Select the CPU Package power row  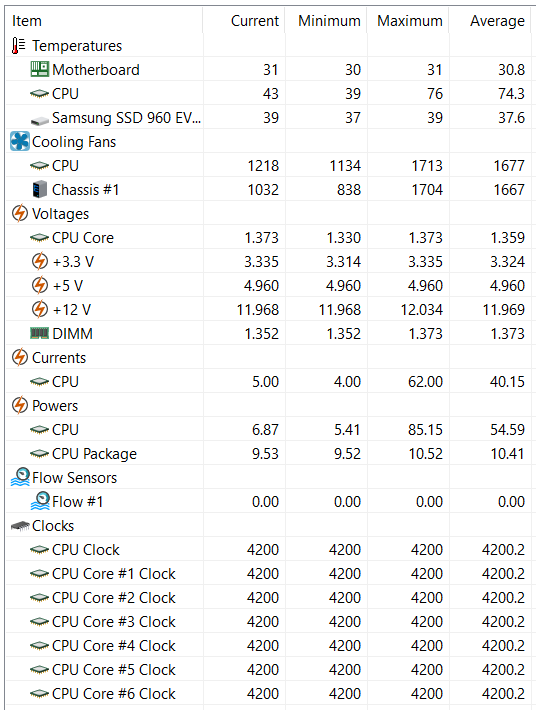pos(268,454)
